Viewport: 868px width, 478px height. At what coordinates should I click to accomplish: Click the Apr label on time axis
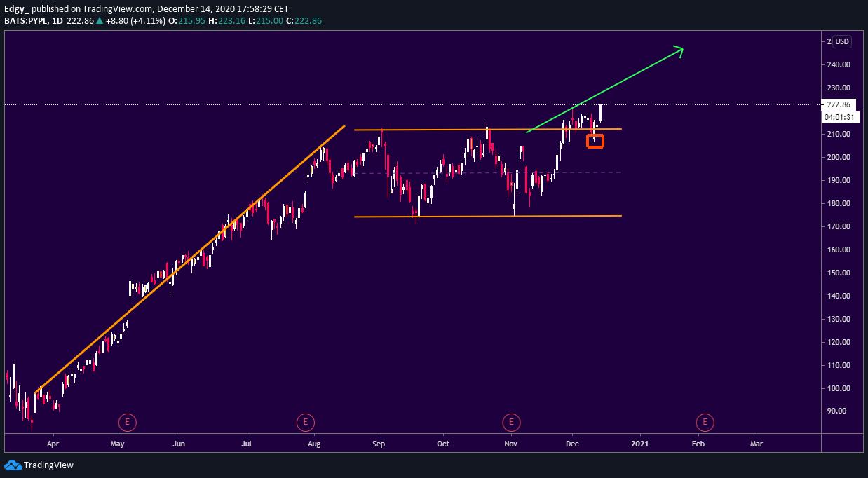pyautogui.click(x=53, y=444)
